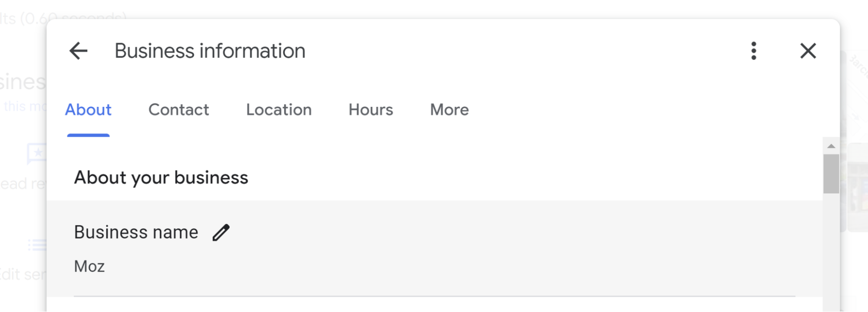
Task: Click the partially hidden edit services text
Action: click(x=22, y=275)
